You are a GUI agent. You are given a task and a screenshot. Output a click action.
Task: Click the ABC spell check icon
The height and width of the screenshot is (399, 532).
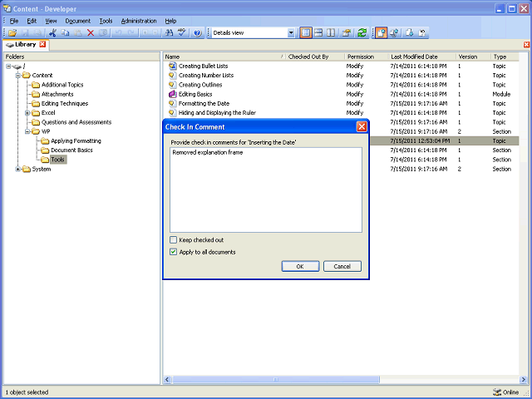coord(182,33)
